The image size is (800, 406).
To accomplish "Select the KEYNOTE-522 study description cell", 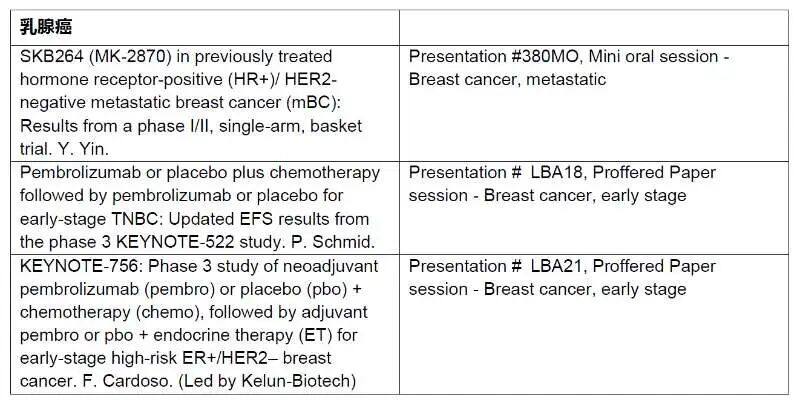I will coord(205,208).
